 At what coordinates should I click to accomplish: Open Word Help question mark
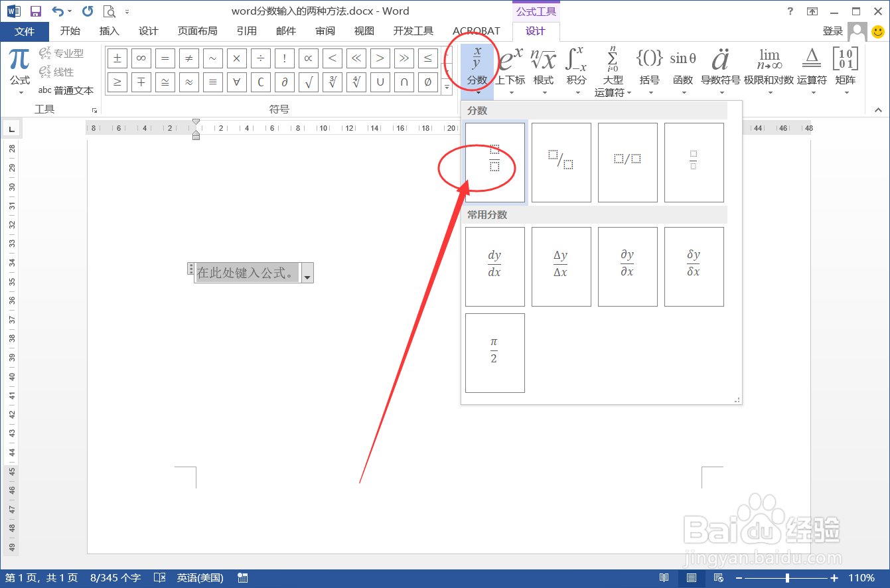pyautogui.click(x=790, y=11)
